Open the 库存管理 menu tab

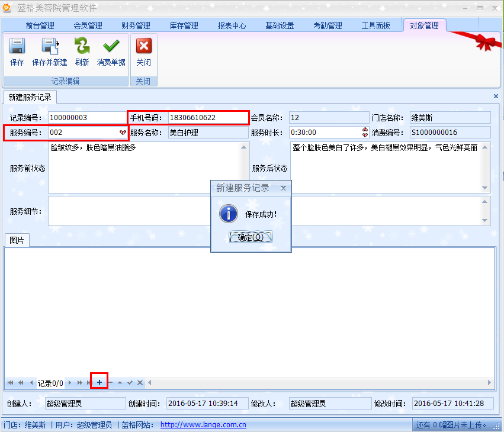click(x=184, y=25)
